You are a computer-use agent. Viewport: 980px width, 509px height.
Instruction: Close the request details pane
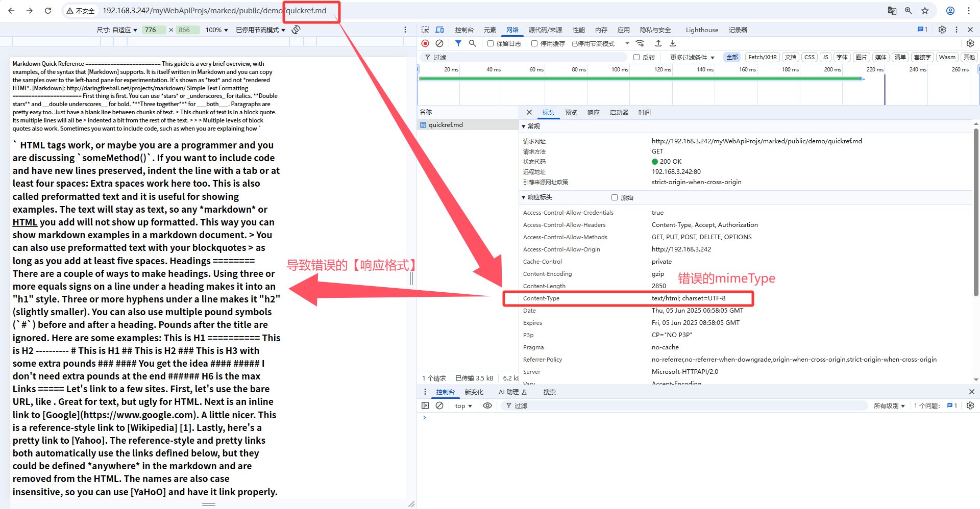click(x=529, y=112)
